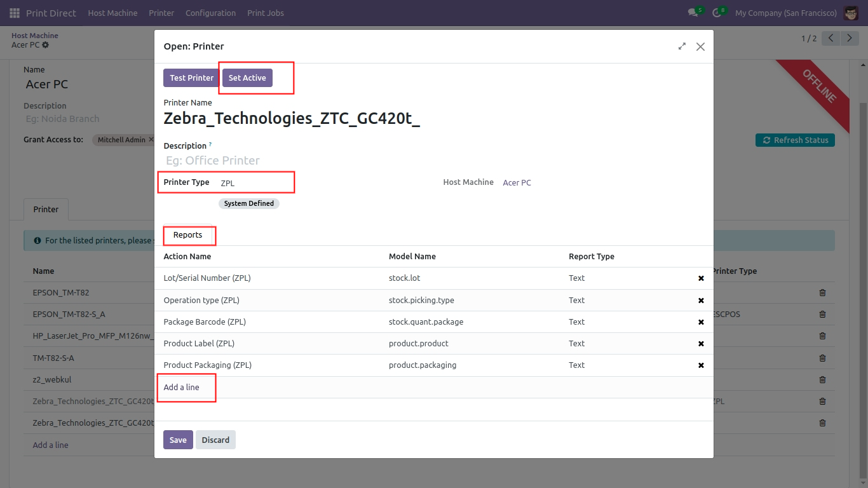Screen dimensions: 868x488
Task: Add a line in the Reports table
Action: click(x=181, y=387)
